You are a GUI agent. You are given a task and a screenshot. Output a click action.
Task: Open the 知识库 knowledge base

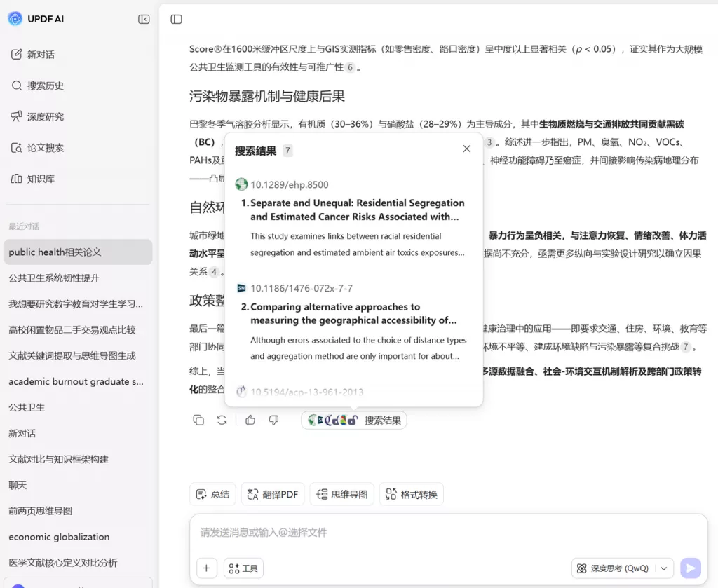tap(41, 179)
